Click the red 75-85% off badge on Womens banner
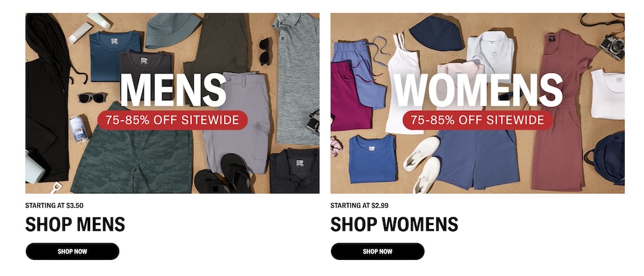The height and width of the screenshot is (276, 644). tap(478, 120)
